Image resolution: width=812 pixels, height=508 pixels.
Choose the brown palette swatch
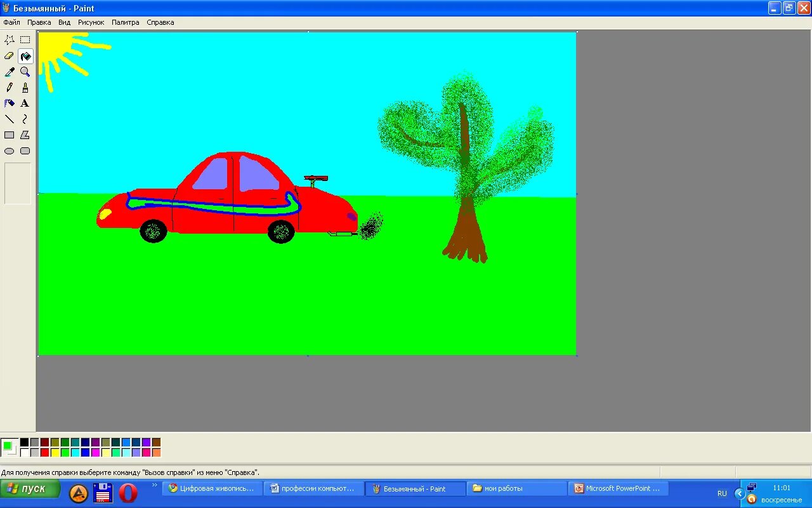156,442
